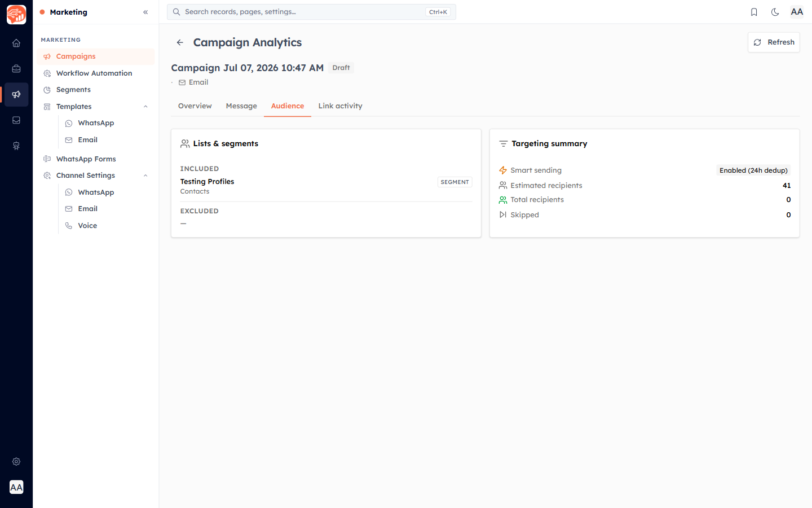
Task: Click the settings gear in left rail
Action: [16, 461]
